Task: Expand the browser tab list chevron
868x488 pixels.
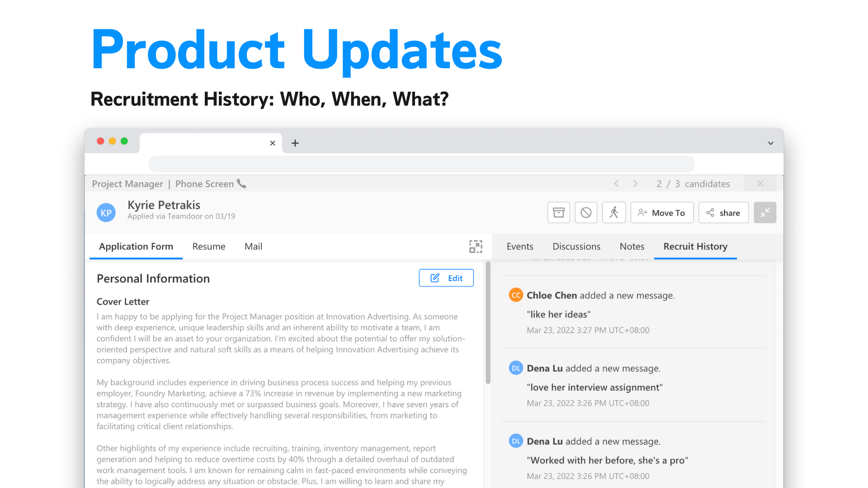Action: coord(771,143)
